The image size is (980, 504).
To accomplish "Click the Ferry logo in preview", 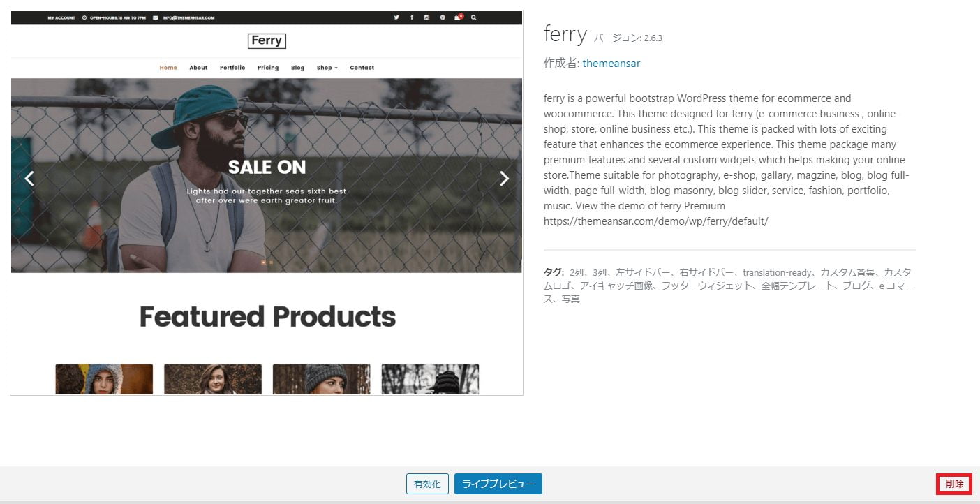I will [267, 40].
